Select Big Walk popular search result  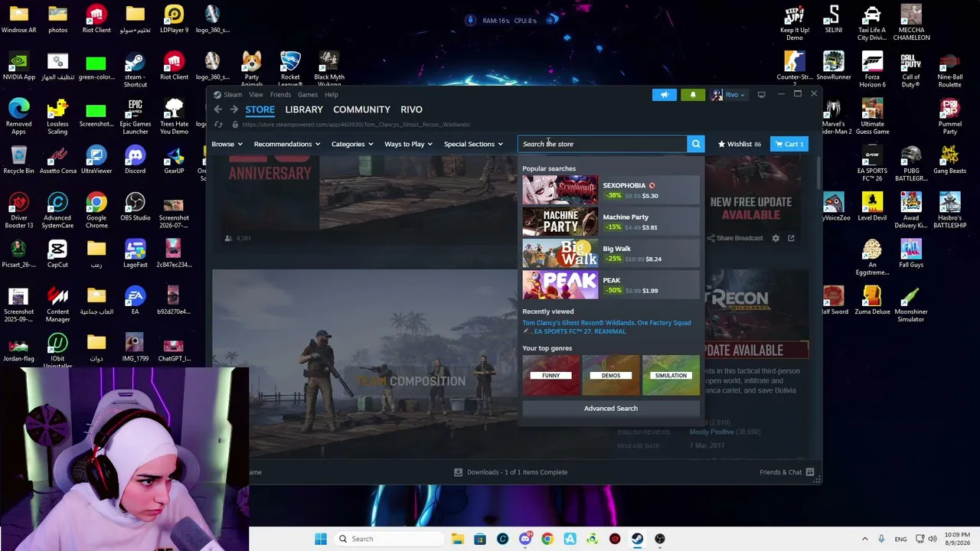[610, 253]
